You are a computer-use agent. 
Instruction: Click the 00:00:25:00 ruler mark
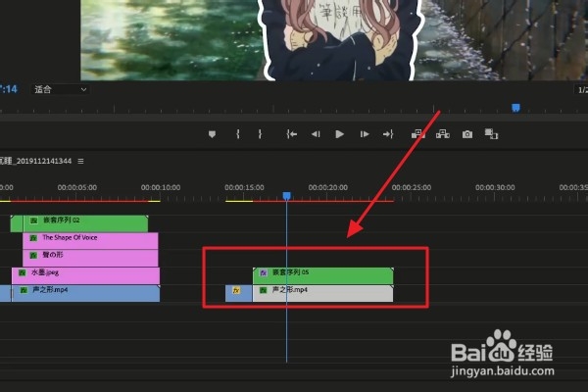tap(412, 187)
